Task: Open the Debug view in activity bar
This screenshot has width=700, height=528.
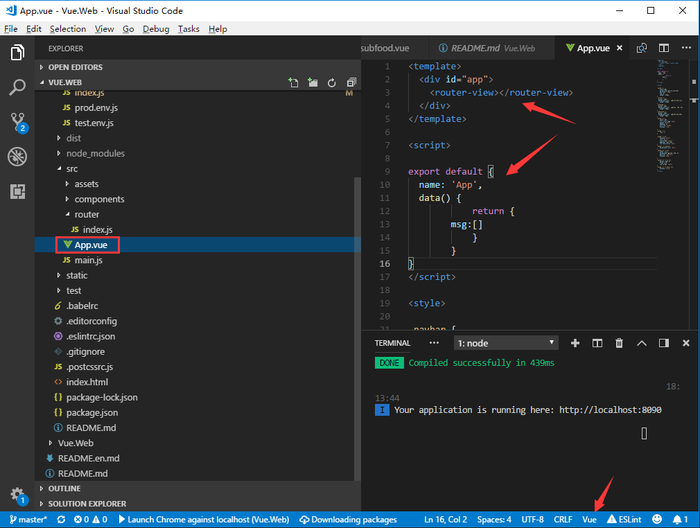Action: [17, 157]
